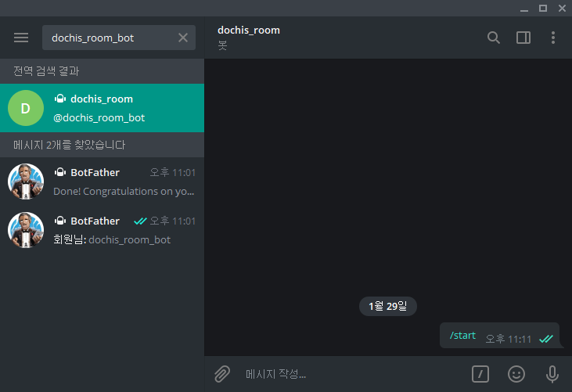Attach a file with paperclip icon
This screenshot has height=392, width=572.
click(x=222, y=374)
